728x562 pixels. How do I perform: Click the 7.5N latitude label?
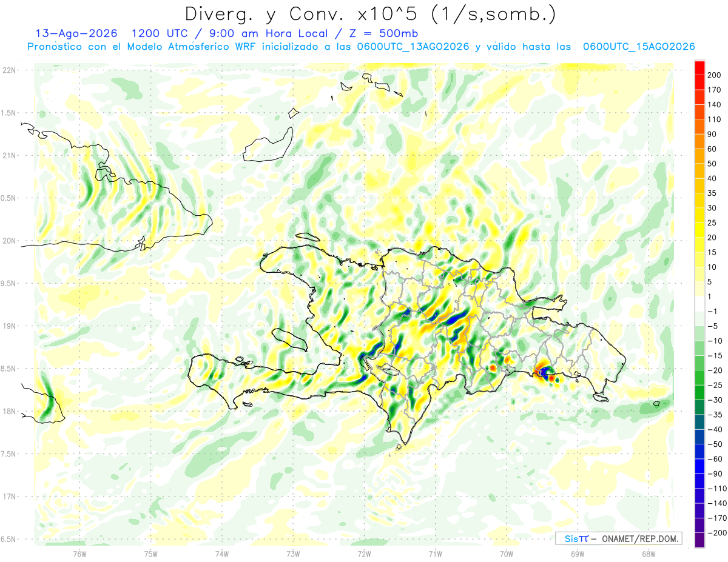(9, 453)
